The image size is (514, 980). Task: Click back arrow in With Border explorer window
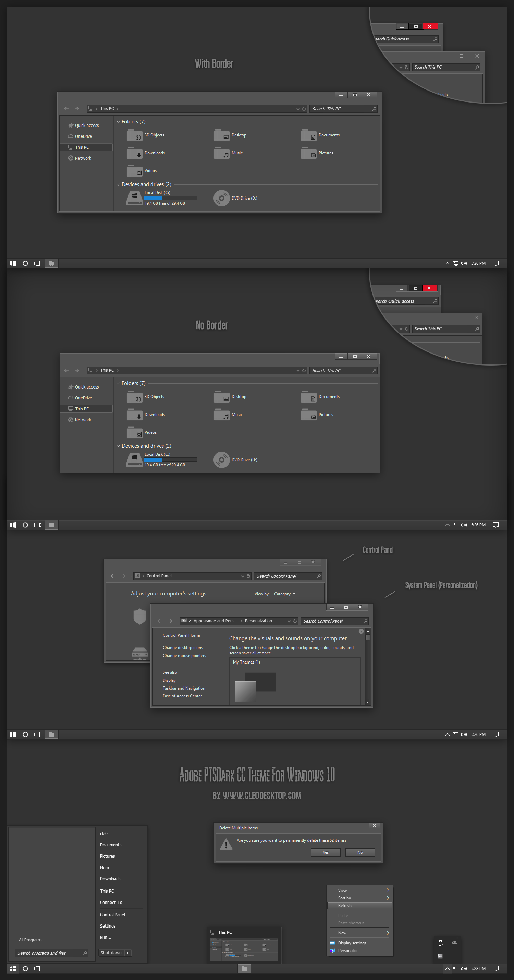click(x=66, y=109)
